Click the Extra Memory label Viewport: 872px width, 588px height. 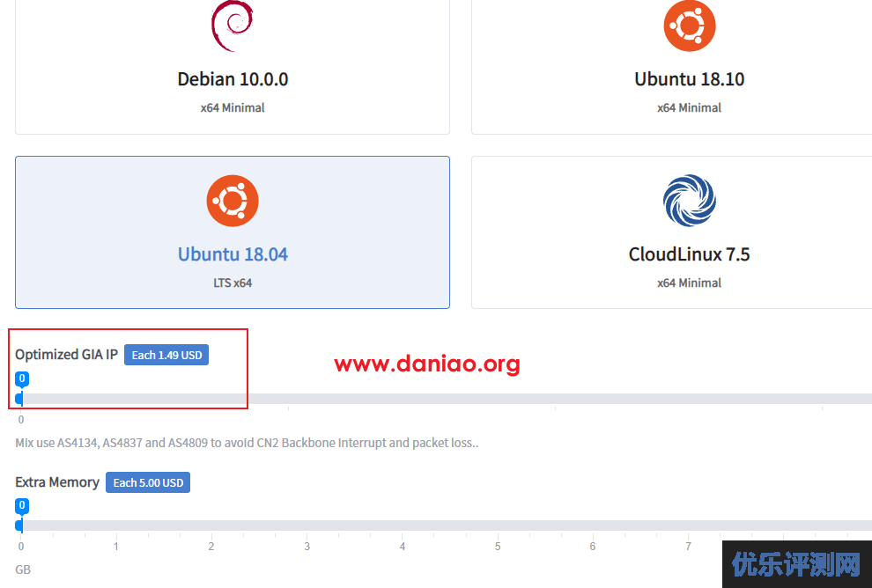[56, 481]
